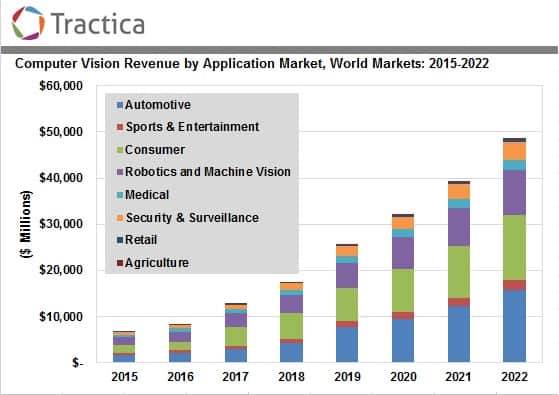Click the Consumer green legend marker
The image size is (559, 395).
120,150
